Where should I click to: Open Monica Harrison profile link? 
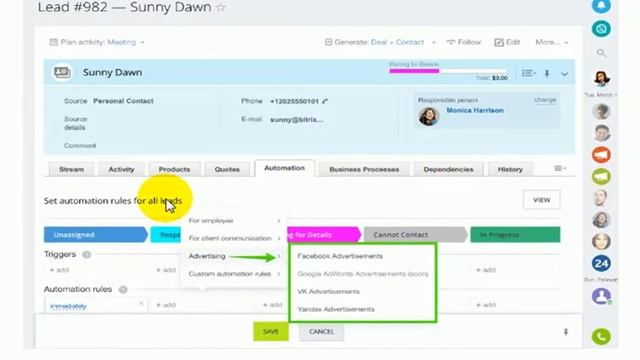[x=475, y=110]
